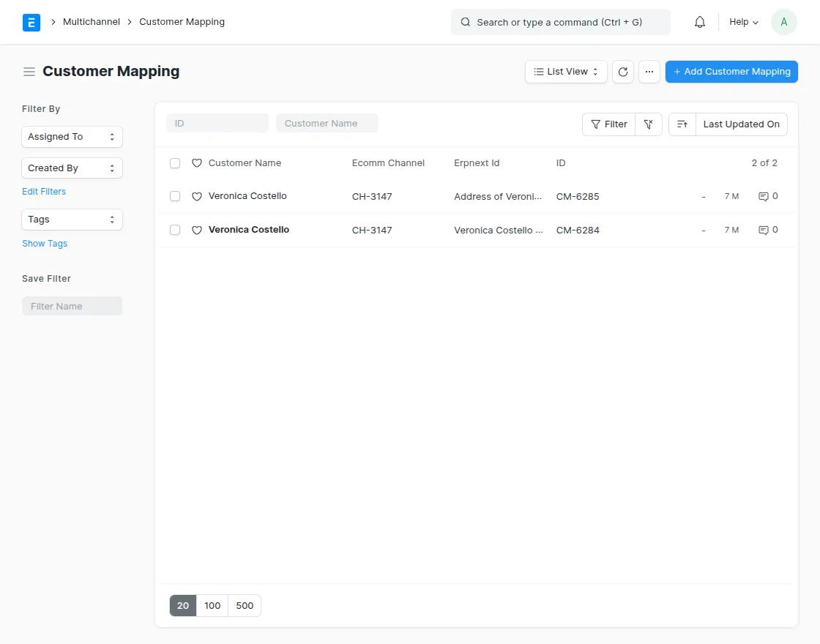Screen dimensions: 820x644
Task: Go to Multichannel breadcrumb
Action: click(x=92, y=22)
